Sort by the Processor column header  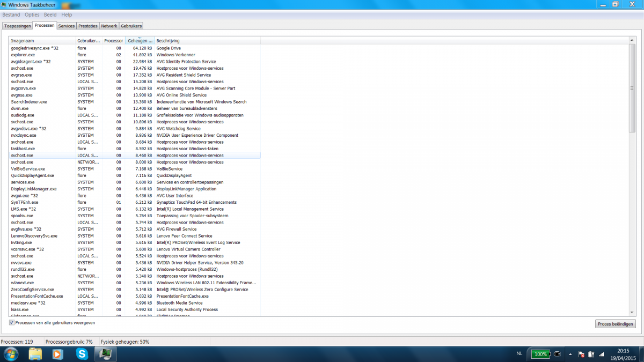[114, 41]
